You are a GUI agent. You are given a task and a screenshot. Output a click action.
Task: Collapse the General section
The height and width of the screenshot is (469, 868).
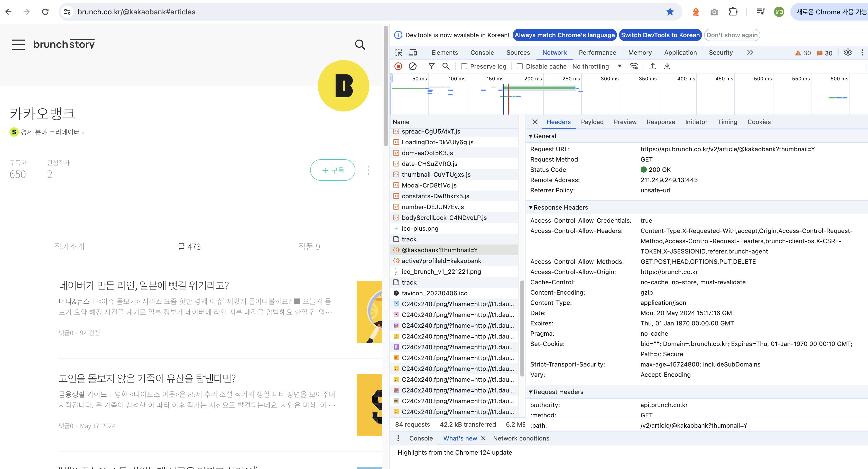click(x=530, y=136)
